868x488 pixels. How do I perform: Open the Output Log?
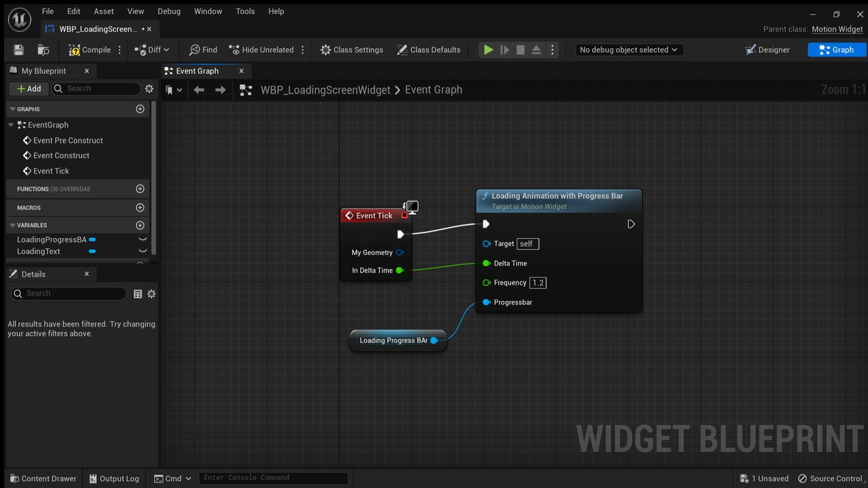(x=114, y=479)
